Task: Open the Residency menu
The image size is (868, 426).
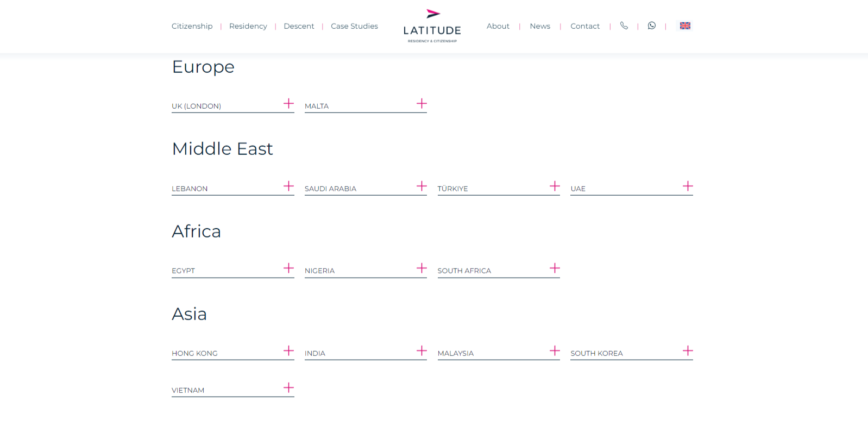Action: click(x=248, y=26)
